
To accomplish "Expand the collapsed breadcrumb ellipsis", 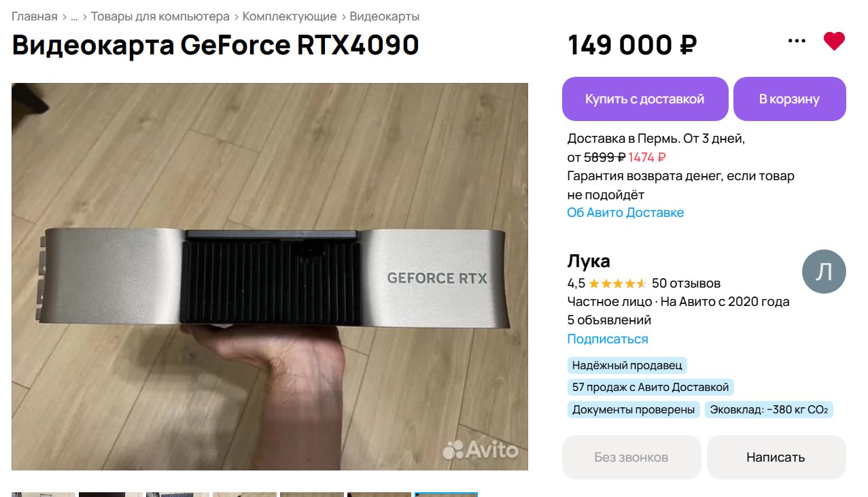I will point(74,16).
